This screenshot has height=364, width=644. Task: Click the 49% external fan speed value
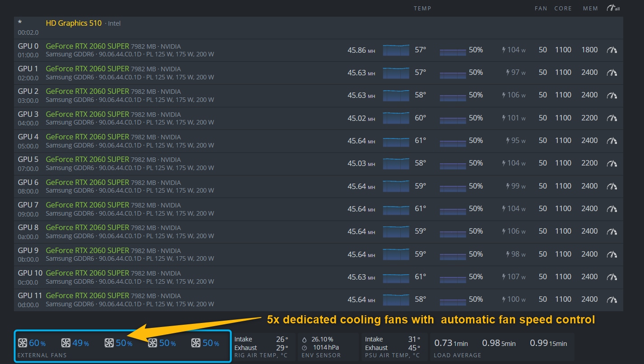81,343
